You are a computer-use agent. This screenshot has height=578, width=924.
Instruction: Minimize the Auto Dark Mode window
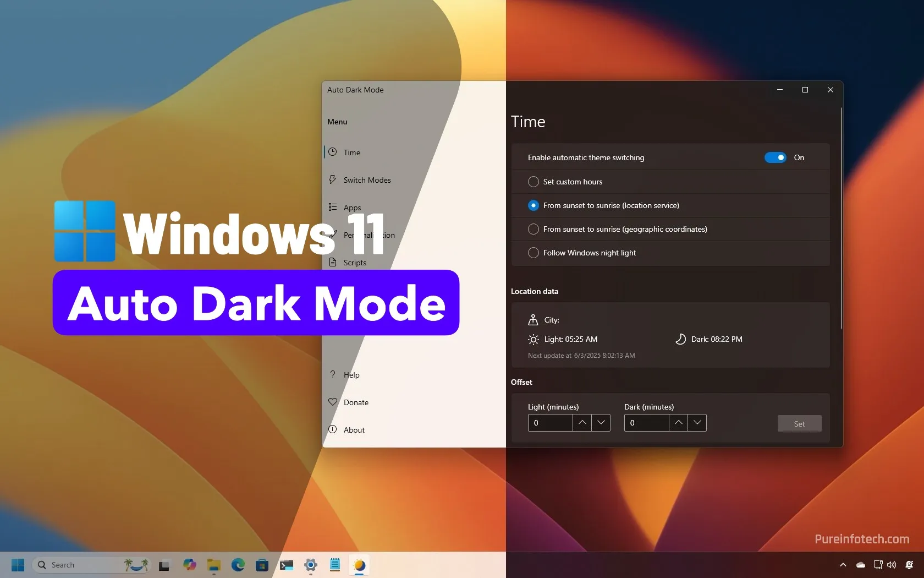(780, 90)
